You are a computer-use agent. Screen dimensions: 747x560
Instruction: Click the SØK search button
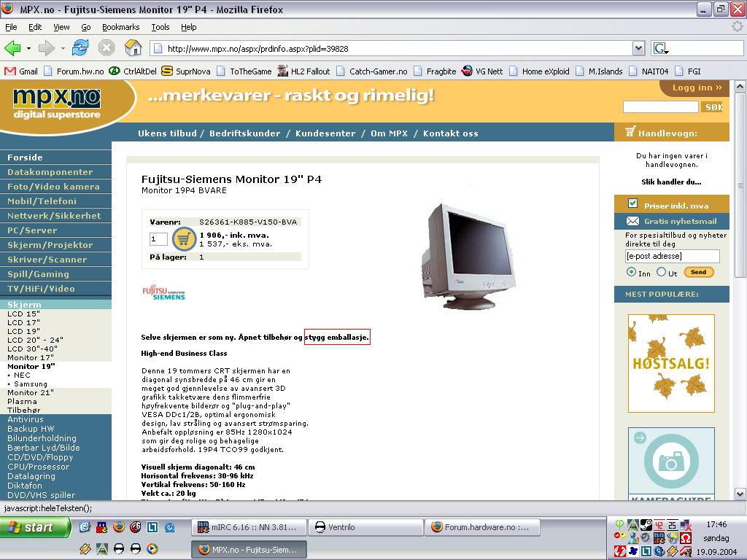pos(712,107)
